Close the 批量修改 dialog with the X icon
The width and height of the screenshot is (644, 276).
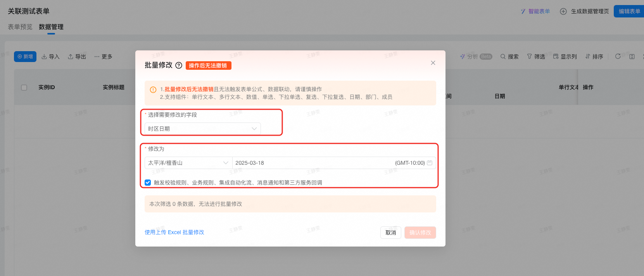(x=433, y=63)
